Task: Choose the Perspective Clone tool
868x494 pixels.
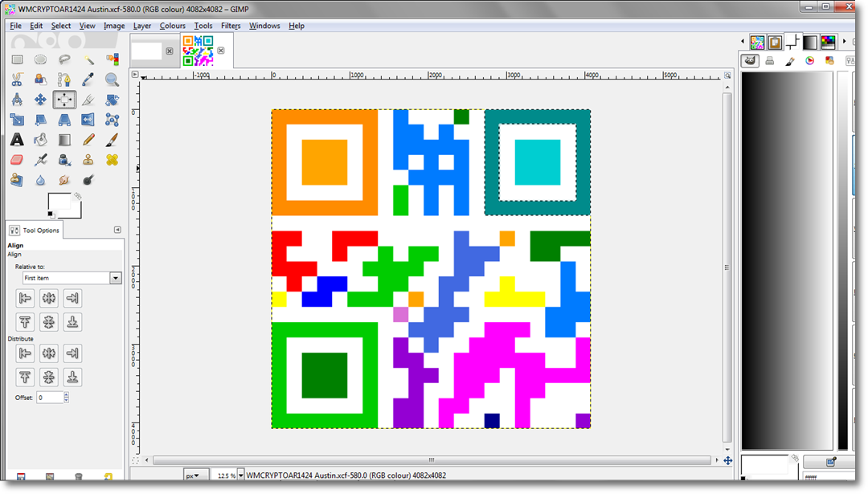Action: pos(17,180)
